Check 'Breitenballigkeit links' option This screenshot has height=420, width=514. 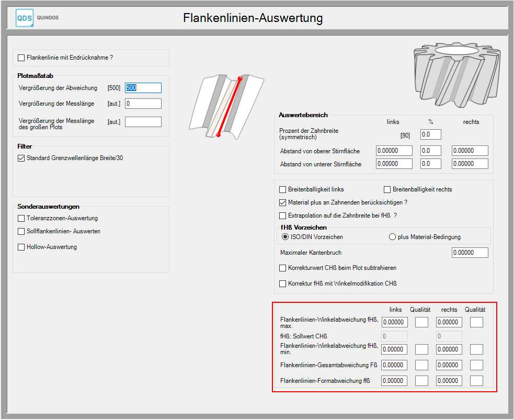(282, 189)
